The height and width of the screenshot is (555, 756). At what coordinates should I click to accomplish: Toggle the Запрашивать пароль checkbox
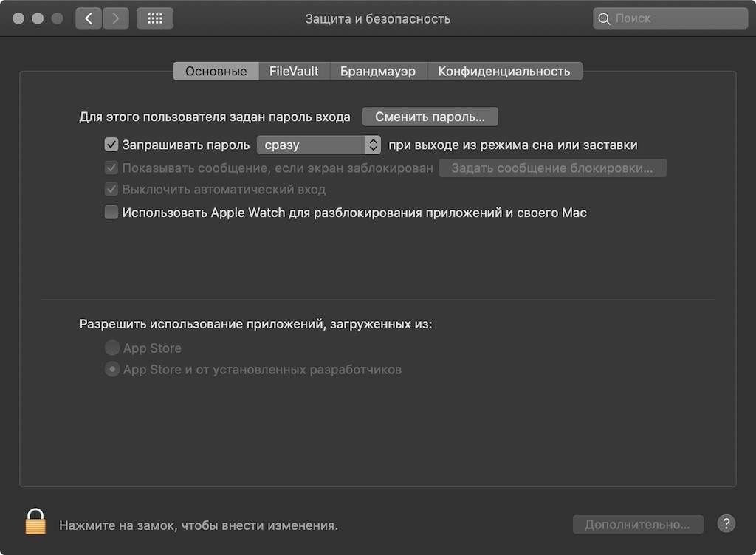pyautogui.click(x=111, y=145)
